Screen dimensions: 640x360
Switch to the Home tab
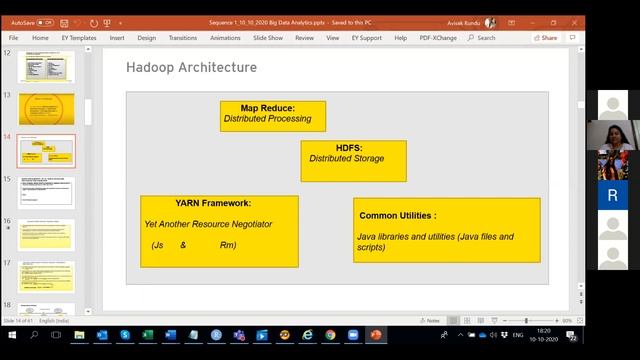[40, 38]
